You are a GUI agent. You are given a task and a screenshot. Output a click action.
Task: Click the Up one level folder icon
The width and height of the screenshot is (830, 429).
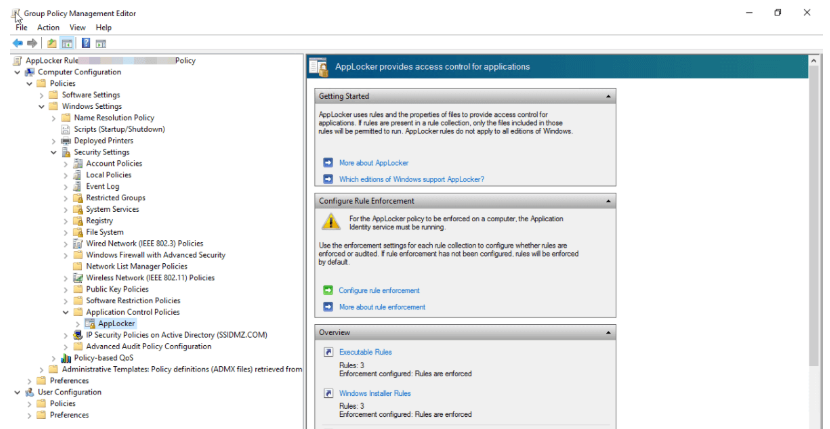click(x=51, y=43)
